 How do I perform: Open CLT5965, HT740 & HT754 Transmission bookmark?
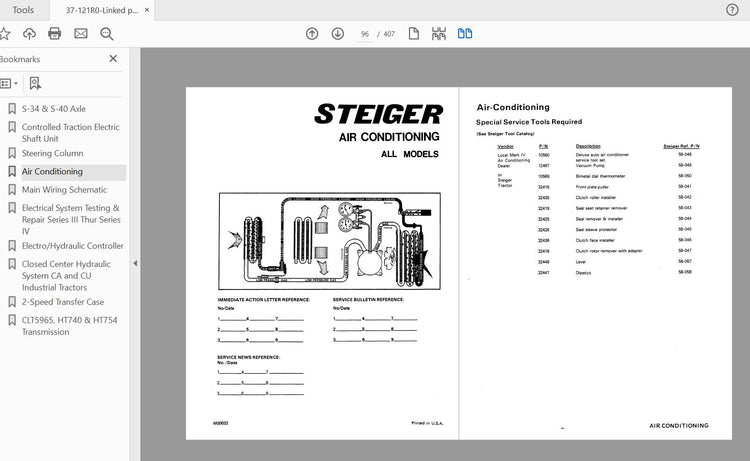point(69,326)
